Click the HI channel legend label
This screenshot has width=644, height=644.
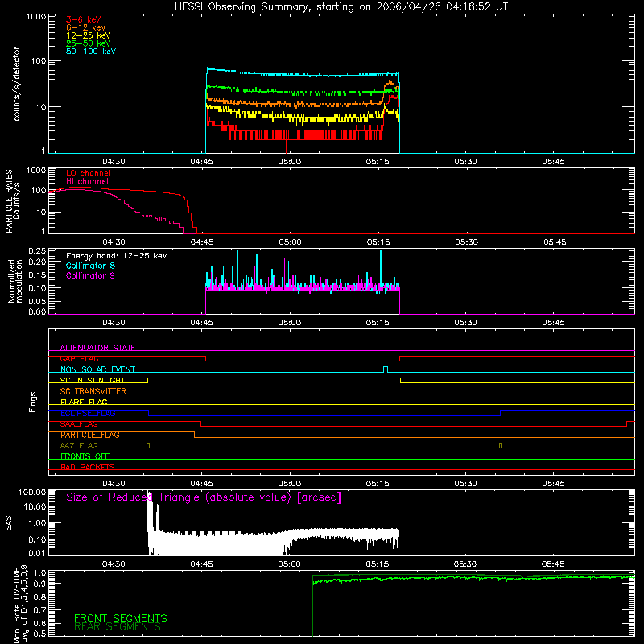tap(87, 181)
